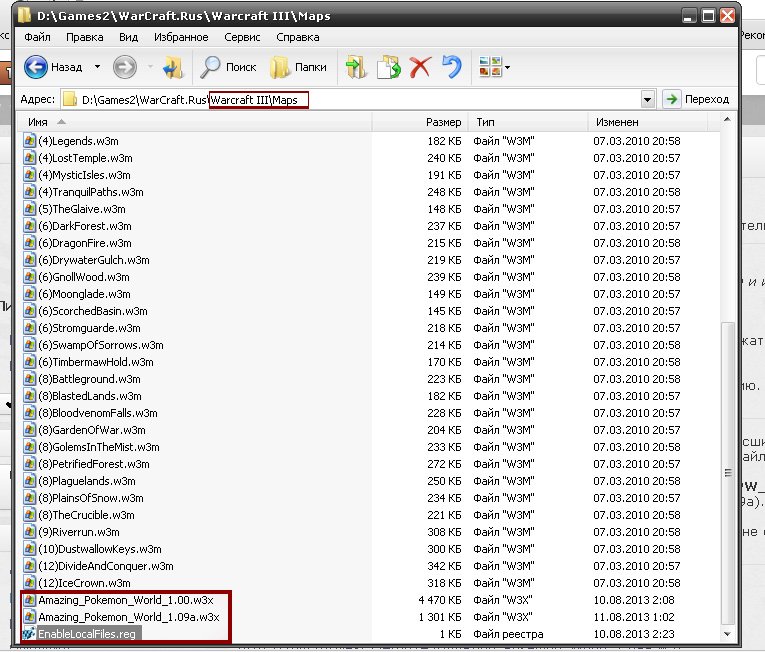The image size is (765, 652).
Task: Open the Вид menu
Action: tap(128, 37)
